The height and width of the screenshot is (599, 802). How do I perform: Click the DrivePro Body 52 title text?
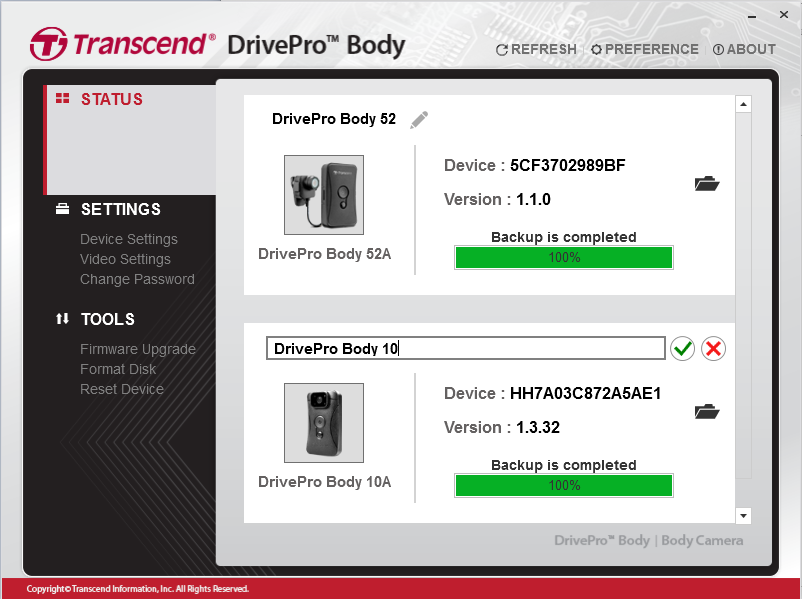334,119
